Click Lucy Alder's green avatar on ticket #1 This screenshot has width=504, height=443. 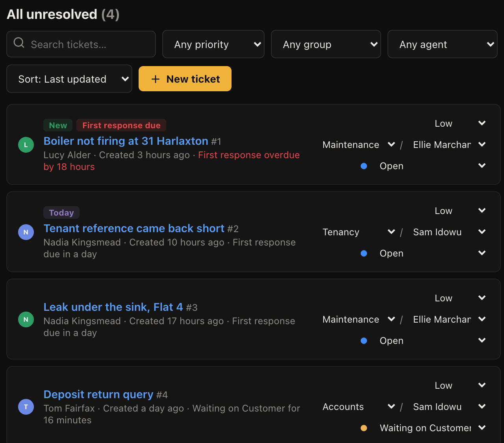26,145
